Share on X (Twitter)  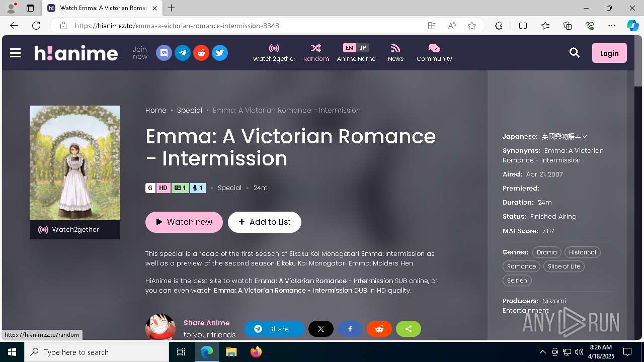(321, 329)
